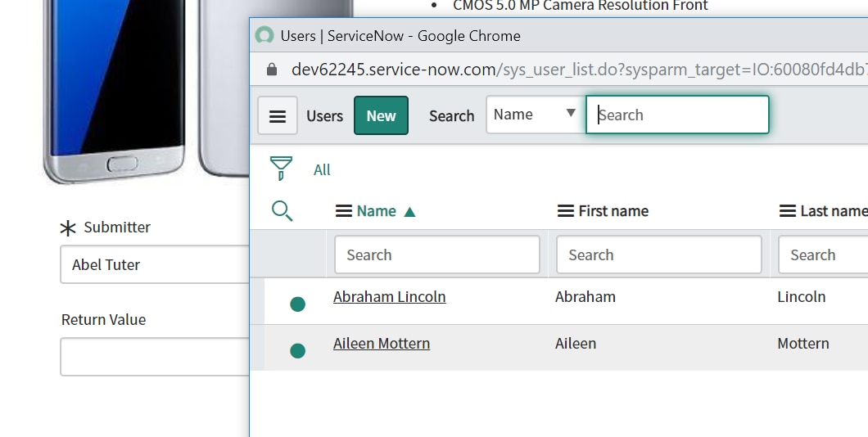Click the URL in the address bar

[579, 69]
